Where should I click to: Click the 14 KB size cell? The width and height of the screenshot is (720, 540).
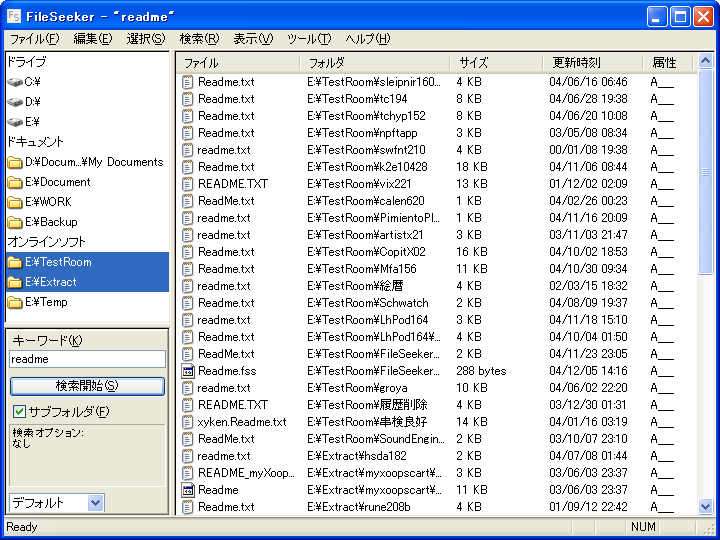click(472, 422)
